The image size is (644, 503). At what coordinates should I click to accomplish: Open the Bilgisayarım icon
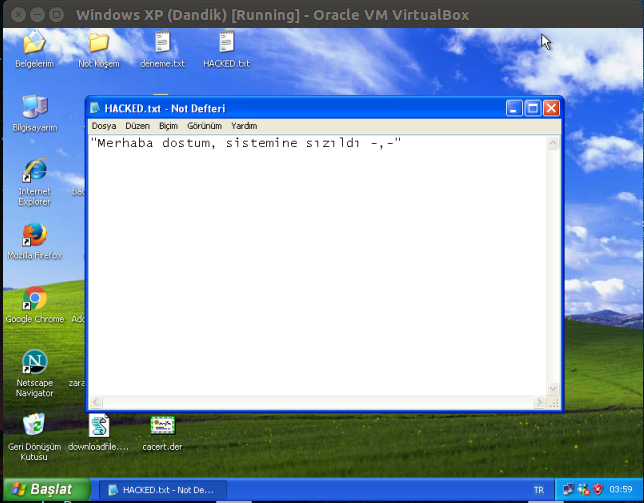point(34,107)
